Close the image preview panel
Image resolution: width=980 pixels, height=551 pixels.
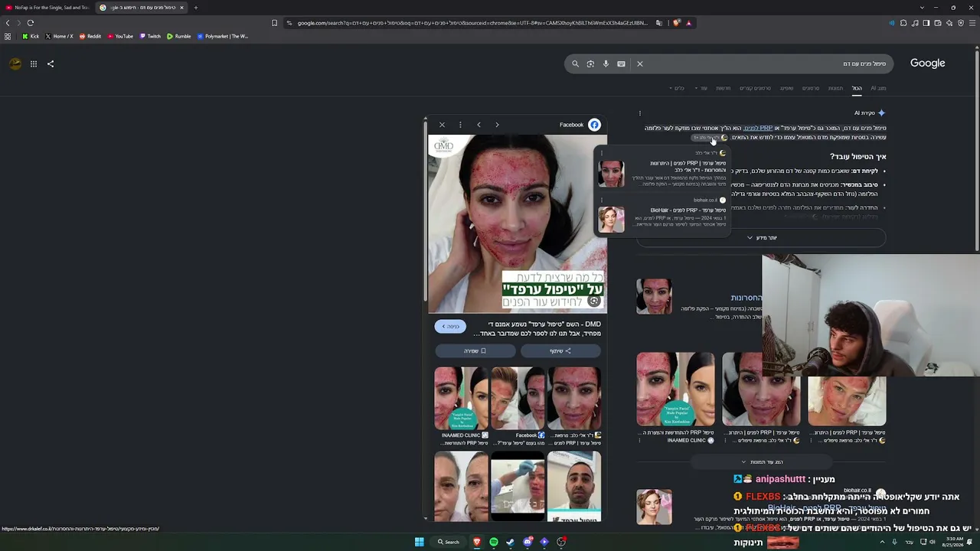(442, 125)
